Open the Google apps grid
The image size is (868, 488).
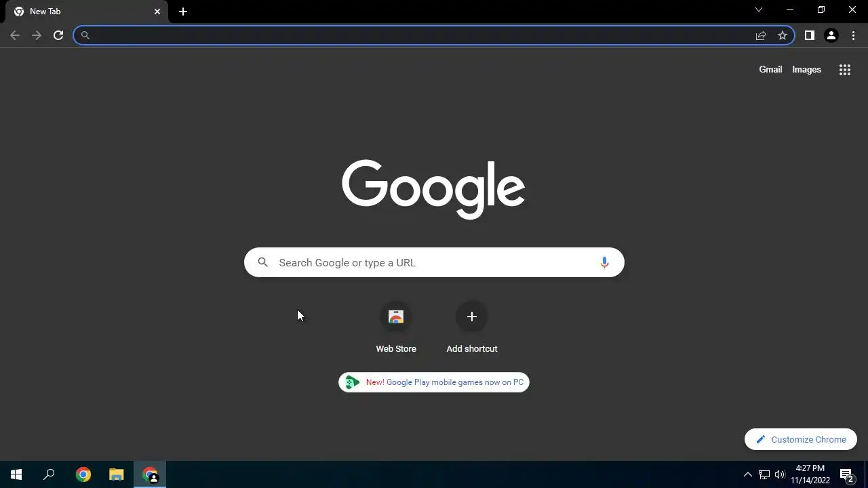pos(845,70)
